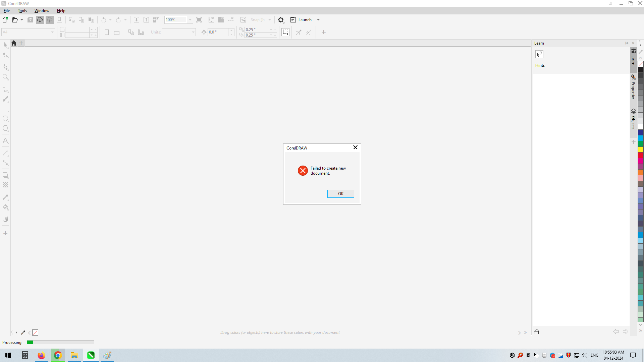Expand the Open recent dropdown arrow

(x=22, y=20)
